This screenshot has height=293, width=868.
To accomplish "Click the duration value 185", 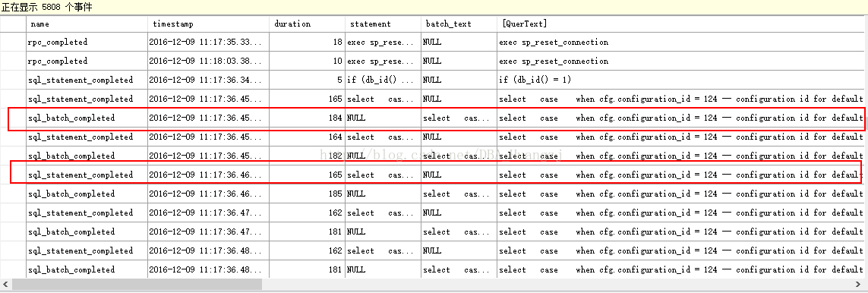I will tap(336, 194).
